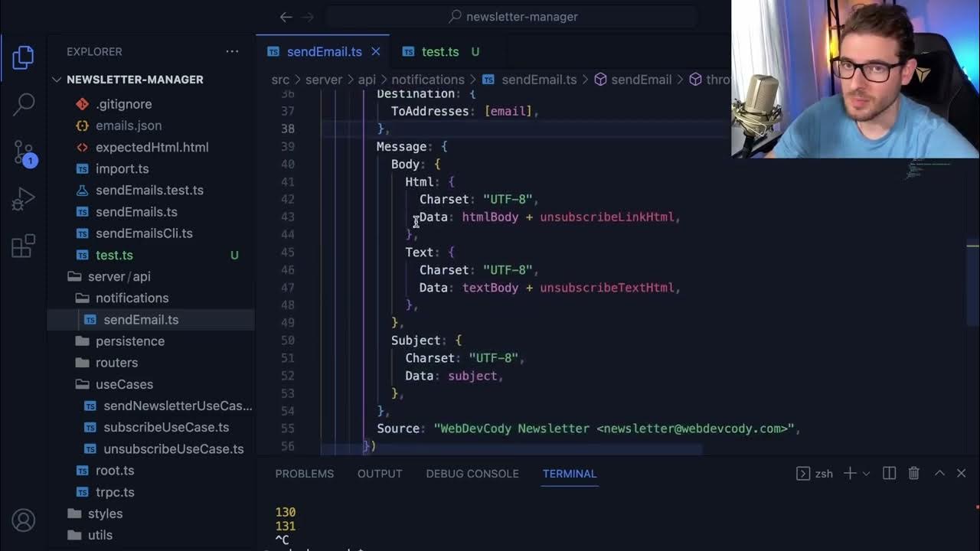Open the Accounts menu icon

[24, 520]
